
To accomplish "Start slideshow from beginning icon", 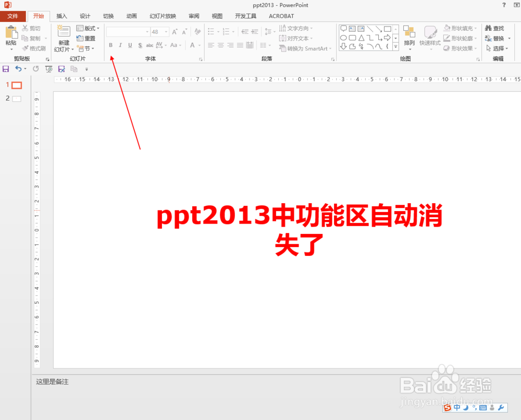I will pos(49,69).
